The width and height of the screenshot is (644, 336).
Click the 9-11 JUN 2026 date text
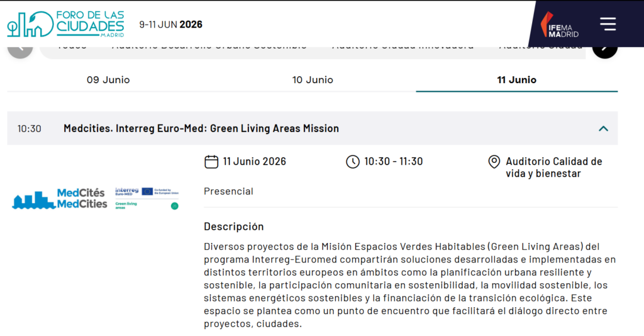[171, 25]
